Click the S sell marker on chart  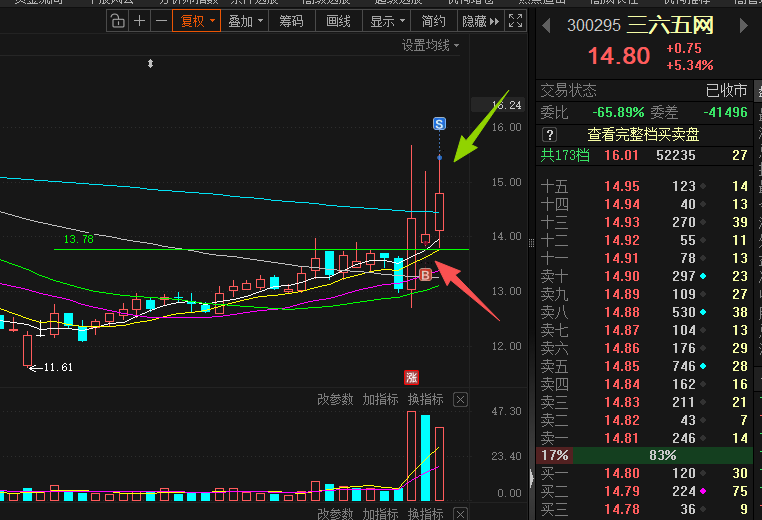click(439, 124)
